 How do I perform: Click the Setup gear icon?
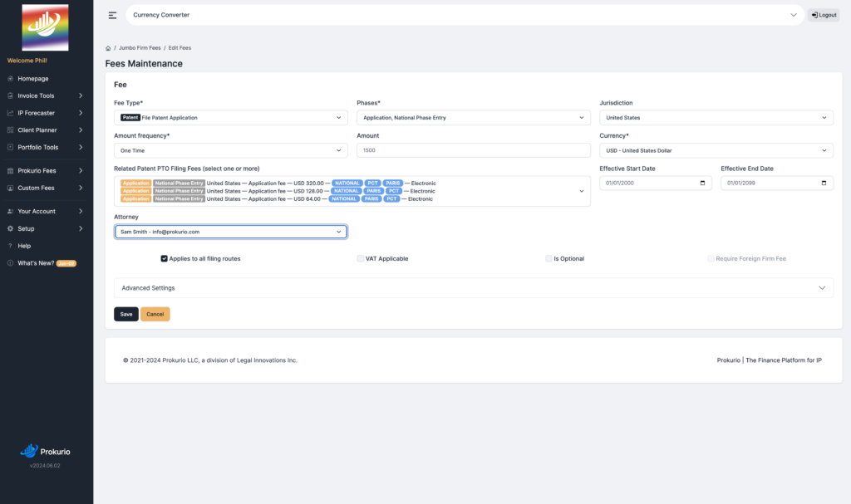[10, 229]
